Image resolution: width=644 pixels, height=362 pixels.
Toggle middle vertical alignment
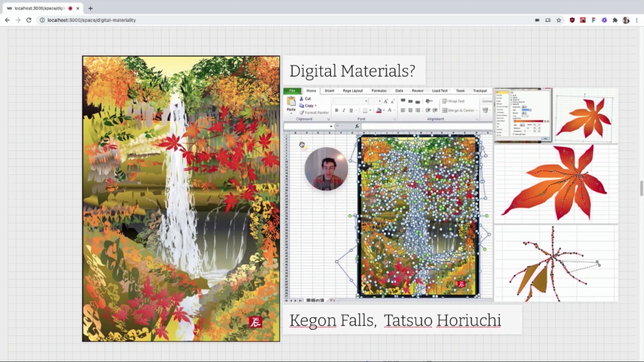click(x=410, y=101)
